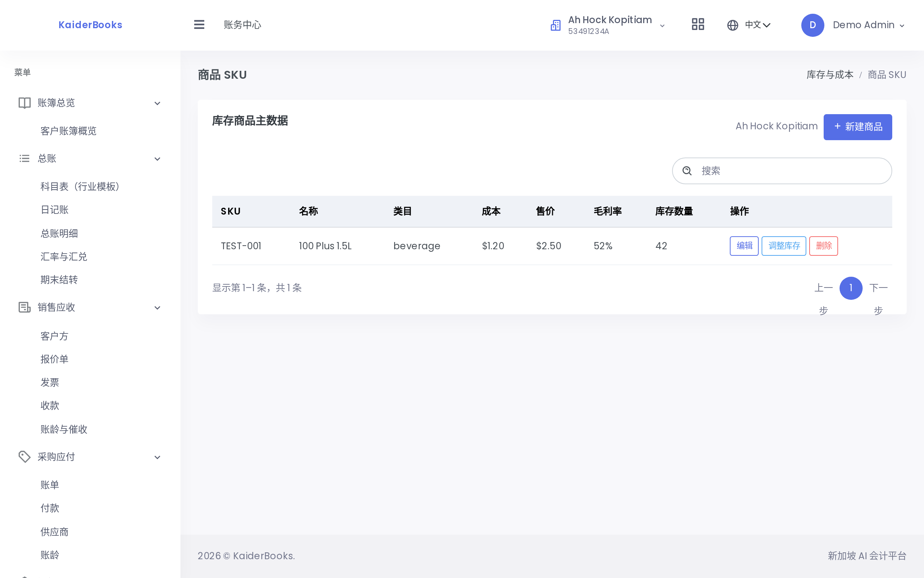Image resolution: width=924 pixels, height=578 pixels.
Task: Click 删除 for TEST-001
Action: [x=824, y=246]
